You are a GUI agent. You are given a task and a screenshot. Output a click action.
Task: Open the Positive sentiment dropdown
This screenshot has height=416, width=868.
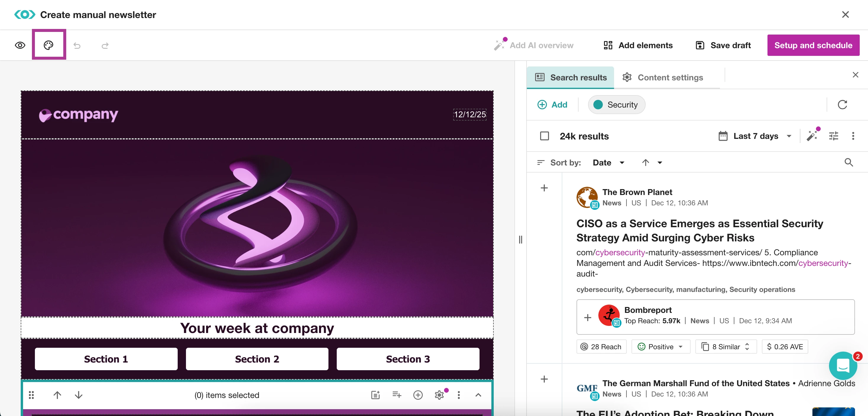click(660, 347)
